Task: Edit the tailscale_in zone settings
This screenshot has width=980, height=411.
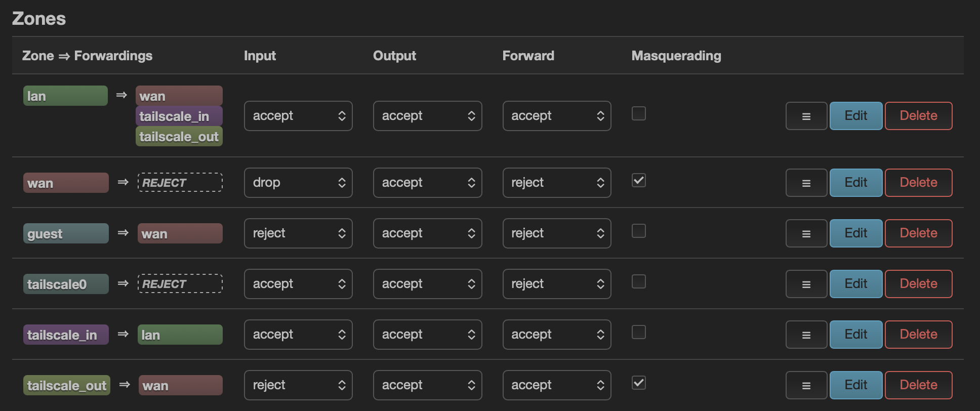Action: tap(855, 335)
